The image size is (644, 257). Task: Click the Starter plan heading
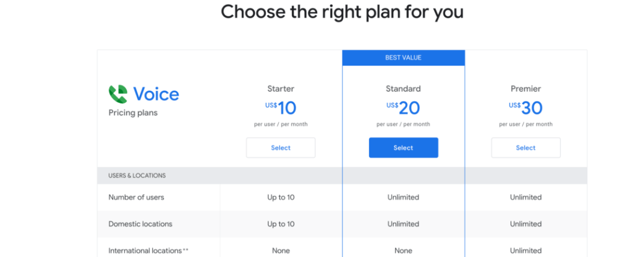click(x=280, y=88)
